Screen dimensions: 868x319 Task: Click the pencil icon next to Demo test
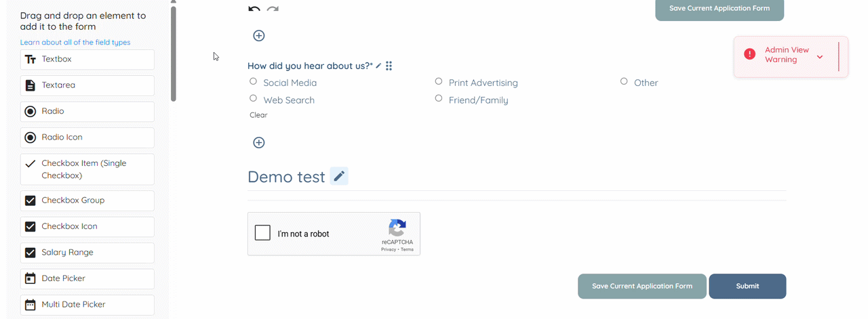pos(339,177)
